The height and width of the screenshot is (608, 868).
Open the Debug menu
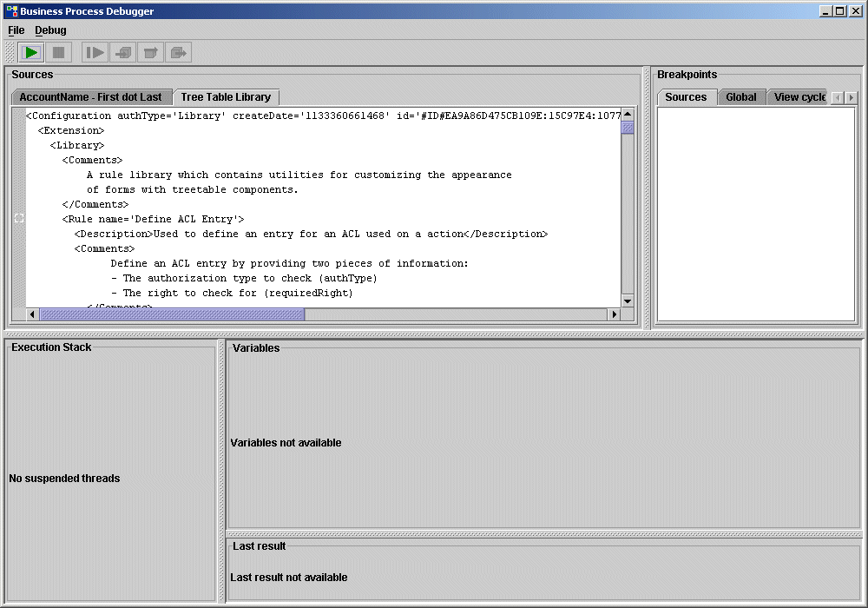50,30
